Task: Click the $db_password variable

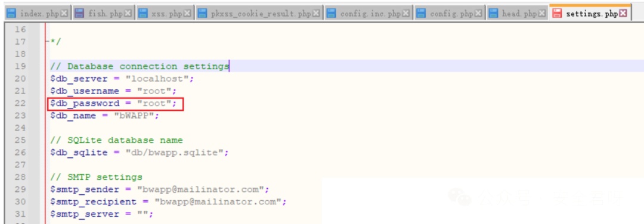Action: pyautogui.click(x=85, y=104)
